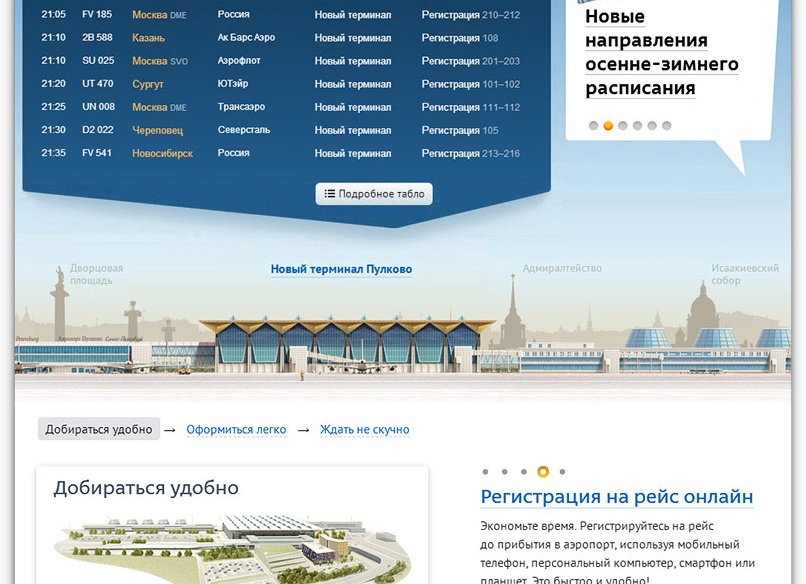Click Регистрация 213–216 status
The width and height of the screenshot is (806, 584).
pyautogui.click(x=471, y=154)
